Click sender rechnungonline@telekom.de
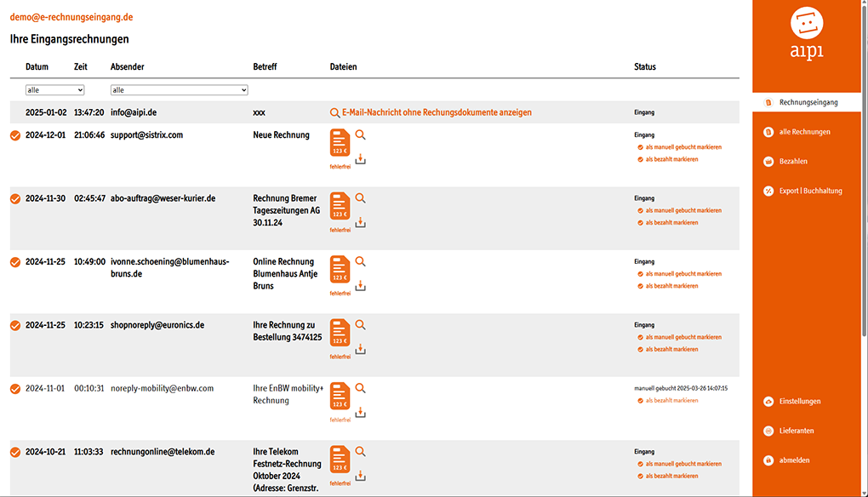 (163, 452)
